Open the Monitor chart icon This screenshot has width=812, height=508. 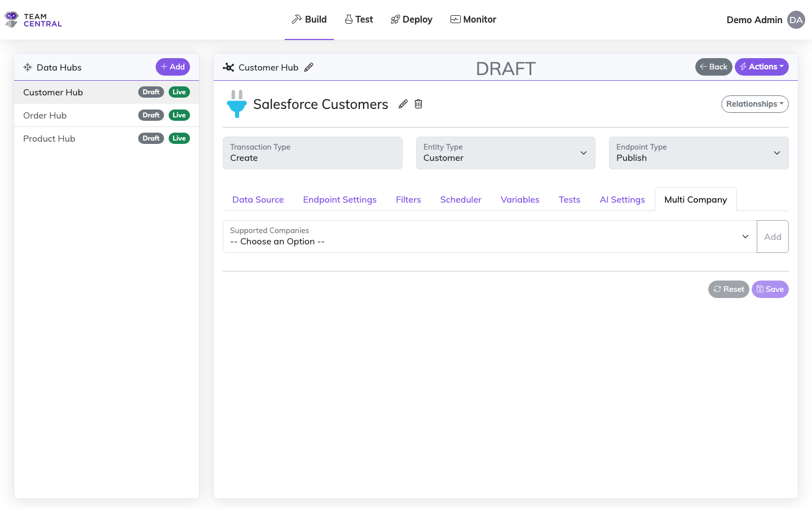(x=454, y=19)
